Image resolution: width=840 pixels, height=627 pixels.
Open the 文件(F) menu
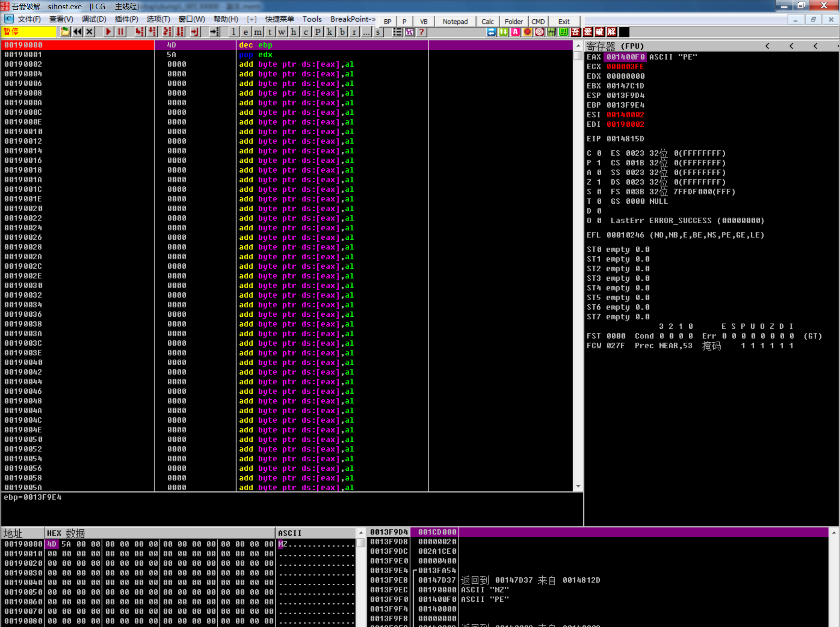click(29, 19)
